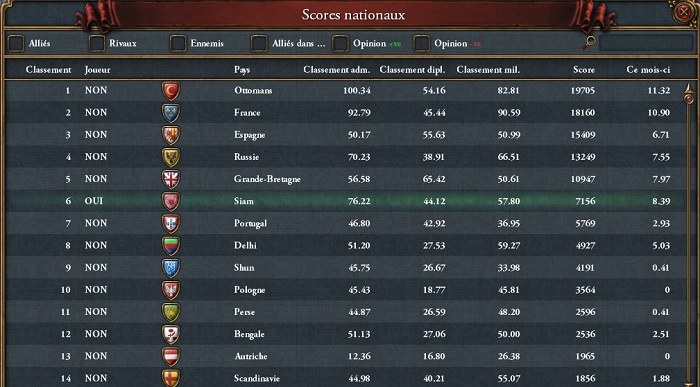Enable the Opinion +ve checkbox
The width and height of the screenshot is (700, 387).
340,43
